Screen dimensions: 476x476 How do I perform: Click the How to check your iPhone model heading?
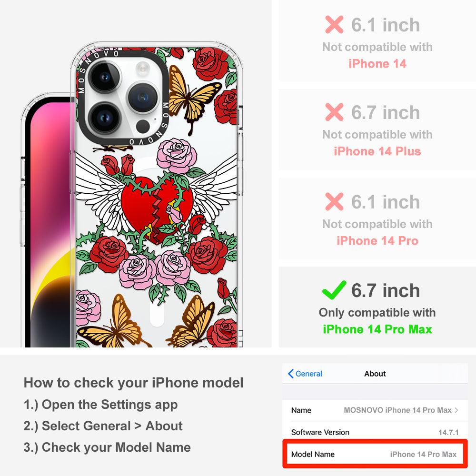pos(134,383)
